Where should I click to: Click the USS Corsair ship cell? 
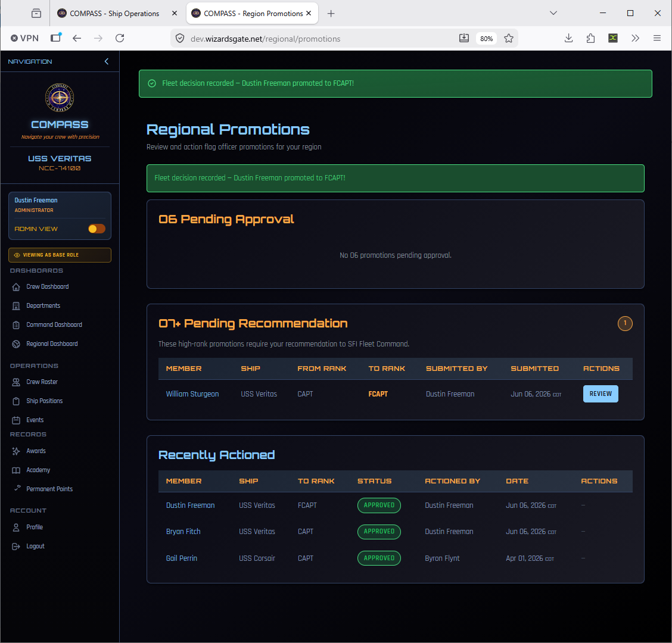(x=257, y=558)
